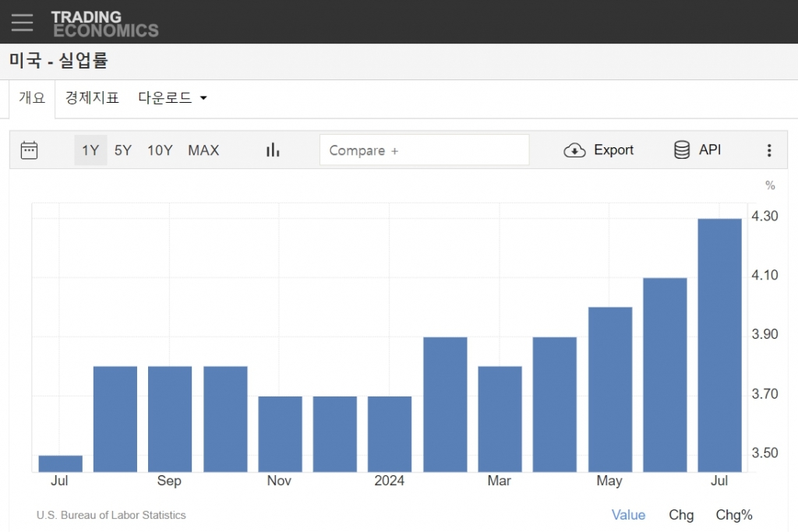The image size is (798, 532).
Task: Switch chart to 5Y range
Action: pos(123,150)
